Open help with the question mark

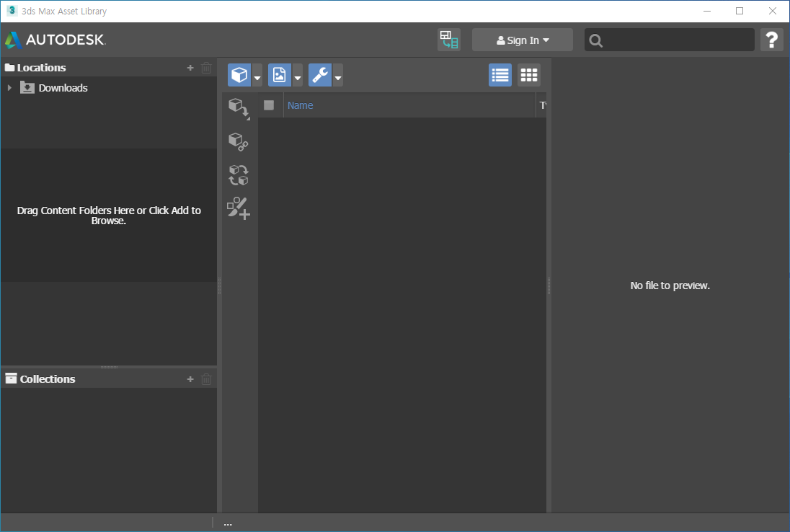[x=771, y=40]
